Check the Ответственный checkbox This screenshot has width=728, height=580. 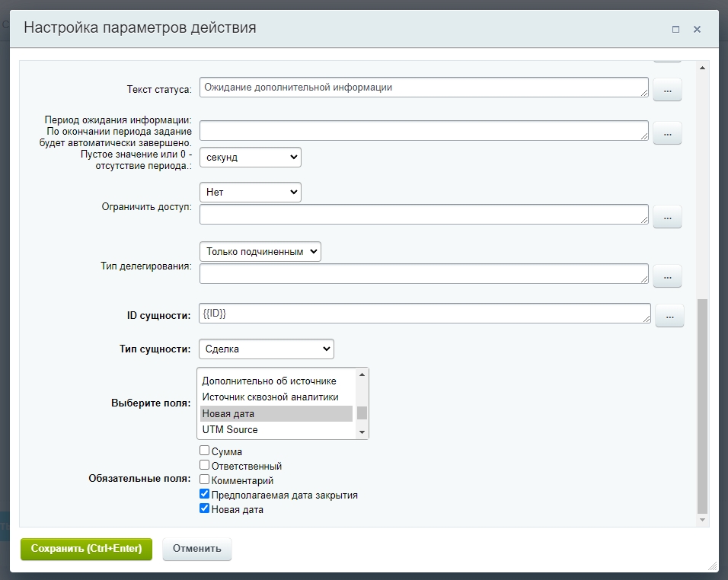[205, 465]
